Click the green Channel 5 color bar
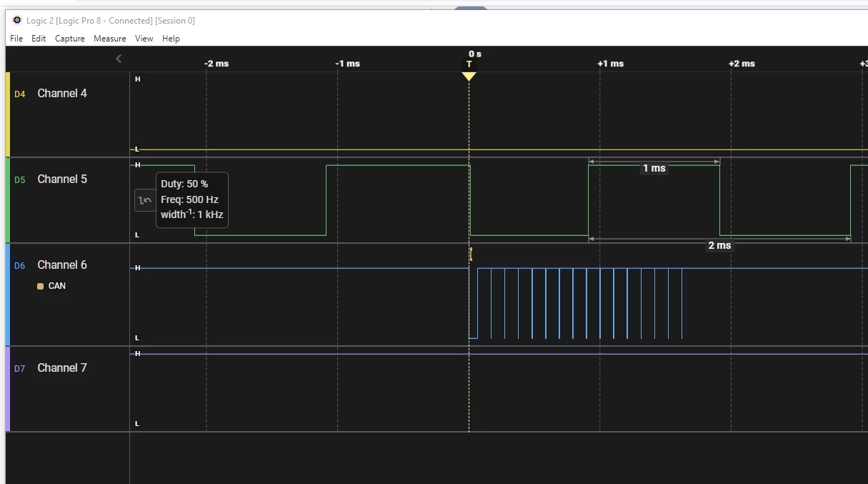 click(x=8, y=200)
